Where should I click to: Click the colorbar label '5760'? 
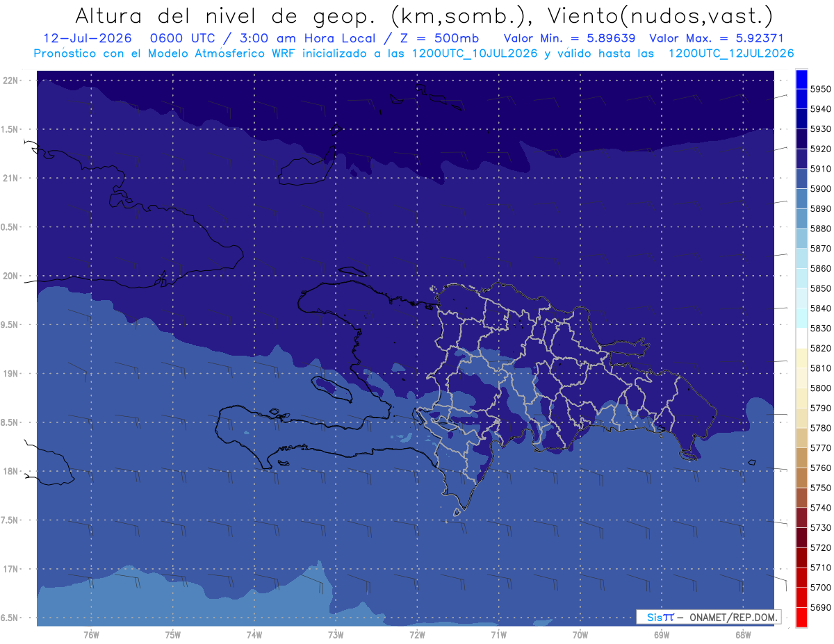pos(820,468)
